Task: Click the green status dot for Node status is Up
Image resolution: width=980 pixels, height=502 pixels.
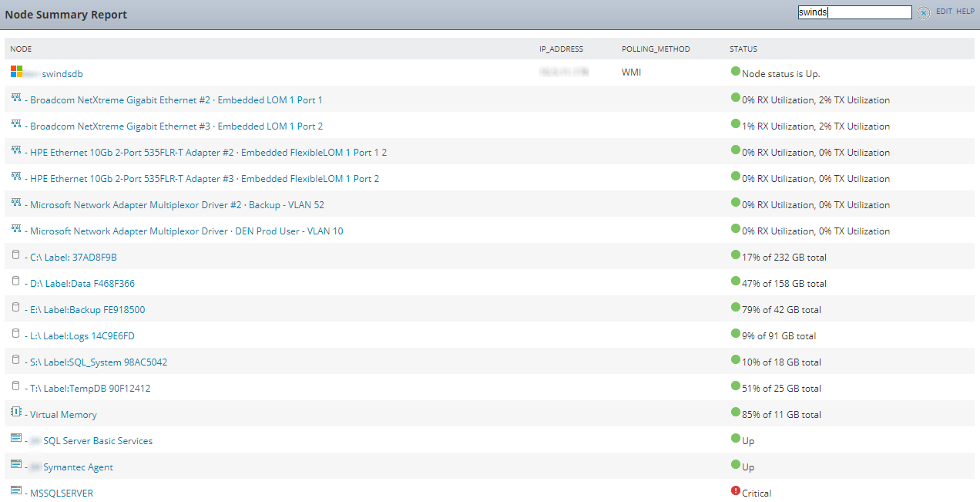Action: 735,72
